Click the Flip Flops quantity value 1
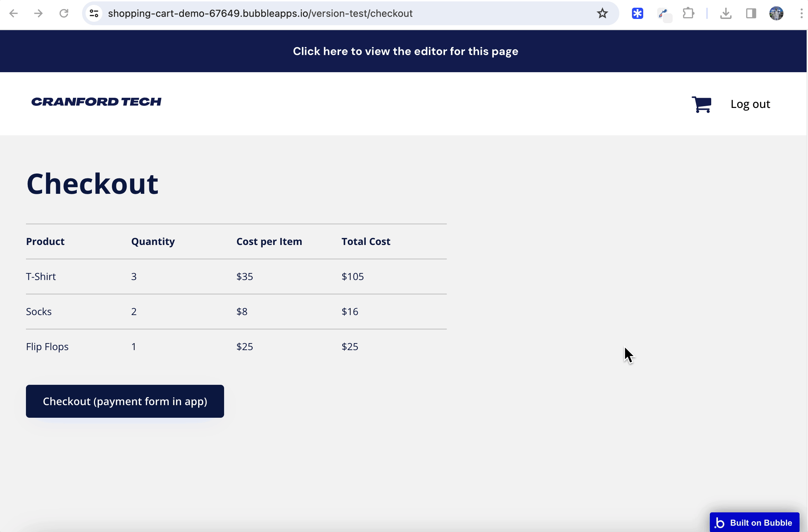 tap(134, 347)
